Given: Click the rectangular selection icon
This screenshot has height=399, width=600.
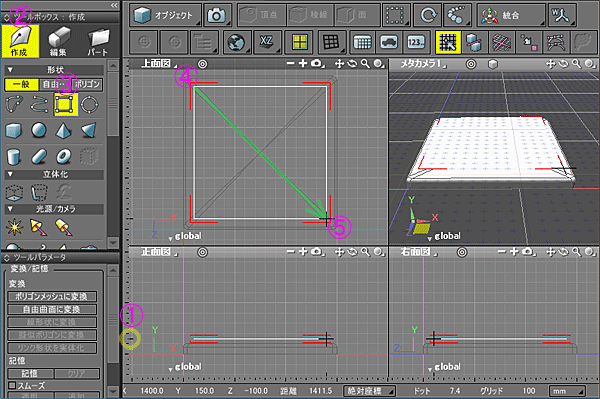Looking at the screenshot, I should click(396, 15).
